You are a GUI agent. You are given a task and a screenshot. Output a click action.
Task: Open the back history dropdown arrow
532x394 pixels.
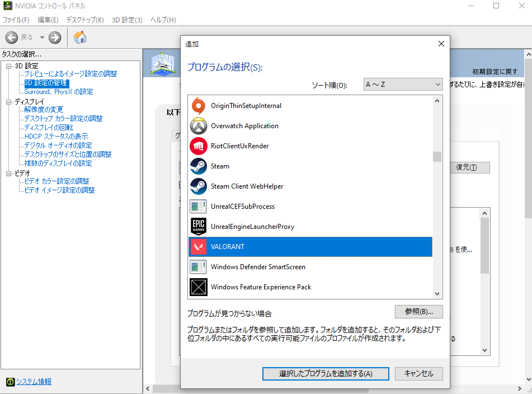pos(42,37)
